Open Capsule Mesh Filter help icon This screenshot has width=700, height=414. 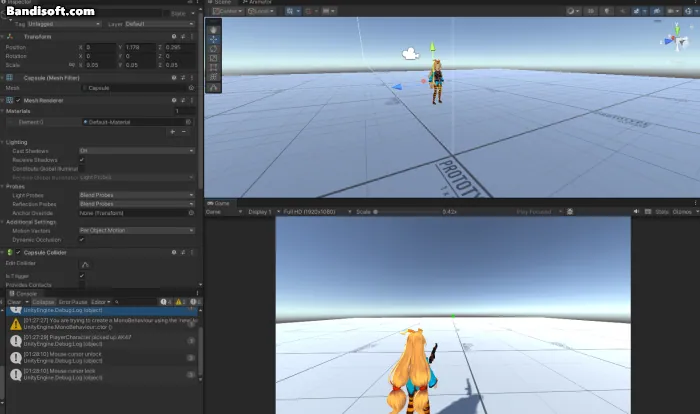coord(174,78)
